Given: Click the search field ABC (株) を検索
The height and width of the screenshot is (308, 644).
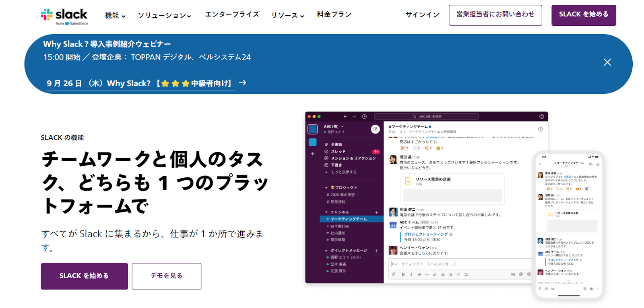Looking at the screenshot, I should (x=426, y=117).
